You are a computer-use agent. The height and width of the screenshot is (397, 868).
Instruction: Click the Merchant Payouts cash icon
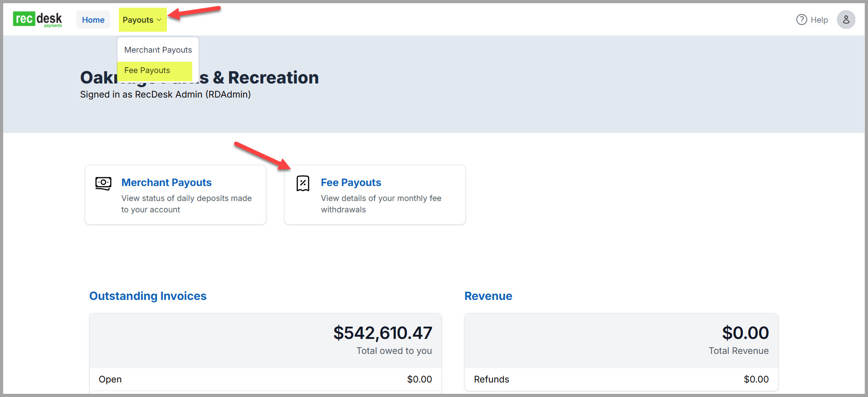[x=103, y=183]
